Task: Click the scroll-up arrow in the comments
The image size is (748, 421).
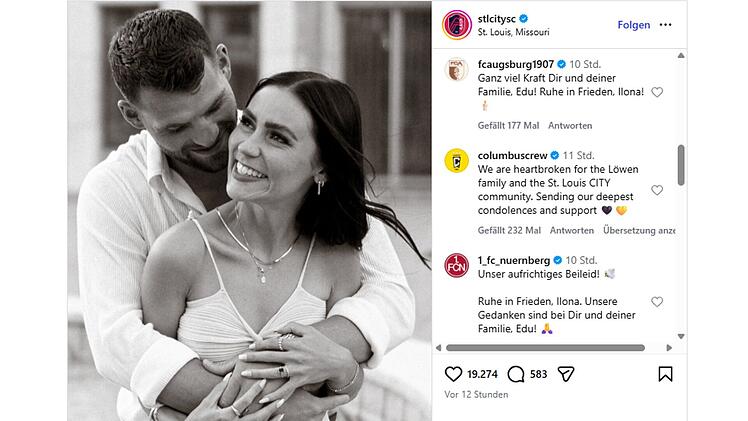Action: (x=681, y=56)
